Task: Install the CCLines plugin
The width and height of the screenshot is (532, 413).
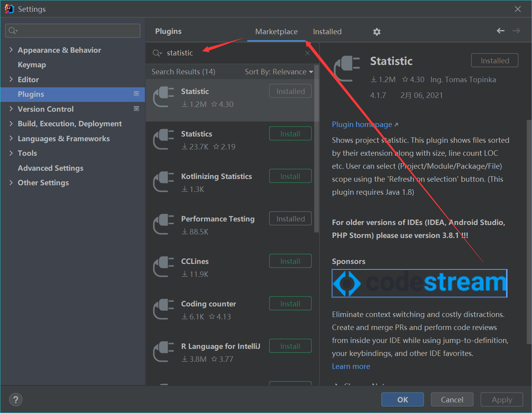Action: [290, 261]
